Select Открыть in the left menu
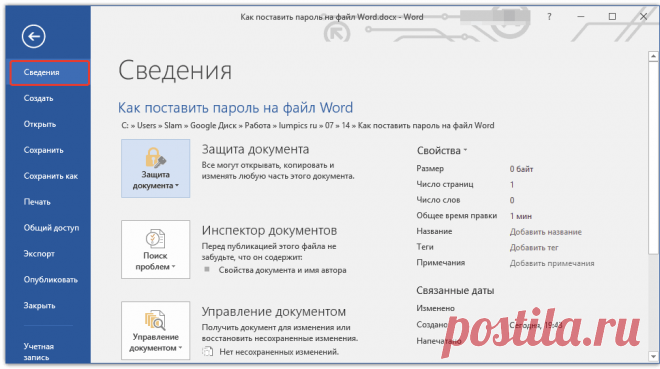Screen dimensions: 660x369 [40, 125]
